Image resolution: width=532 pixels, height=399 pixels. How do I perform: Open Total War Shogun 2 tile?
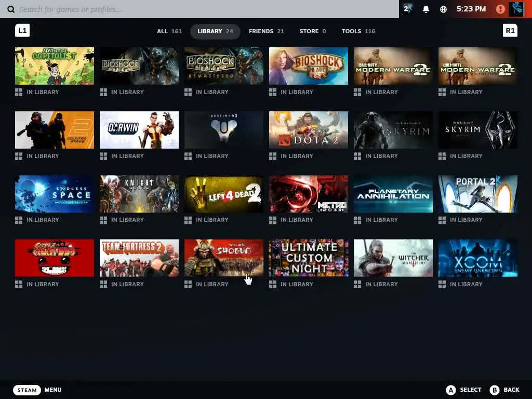(223, 258)
